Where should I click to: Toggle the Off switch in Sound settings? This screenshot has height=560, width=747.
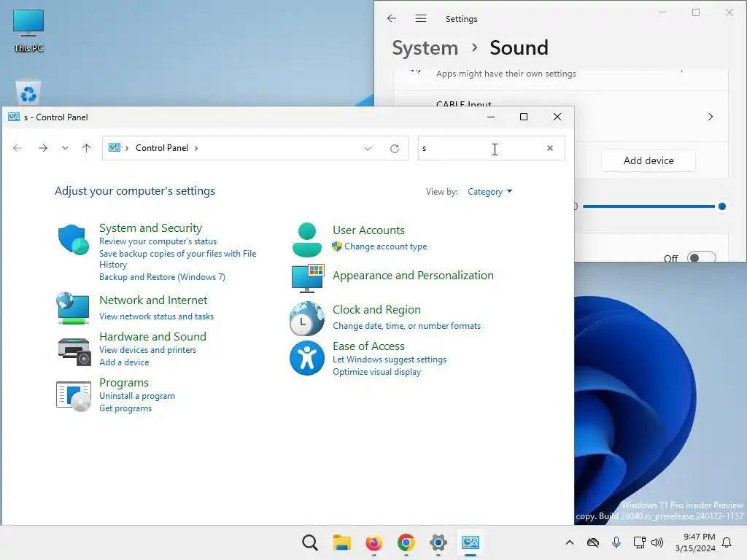pos(701,257)
